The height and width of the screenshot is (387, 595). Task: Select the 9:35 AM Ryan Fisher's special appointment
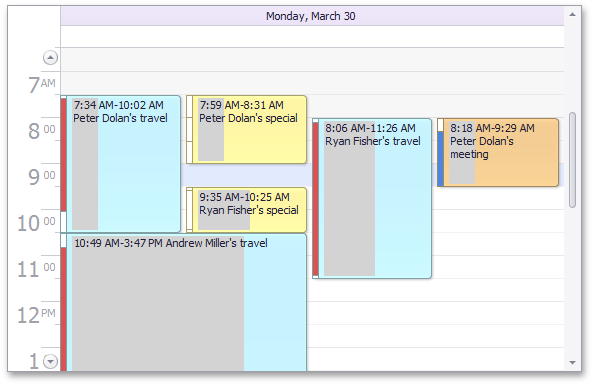point(247,210)
